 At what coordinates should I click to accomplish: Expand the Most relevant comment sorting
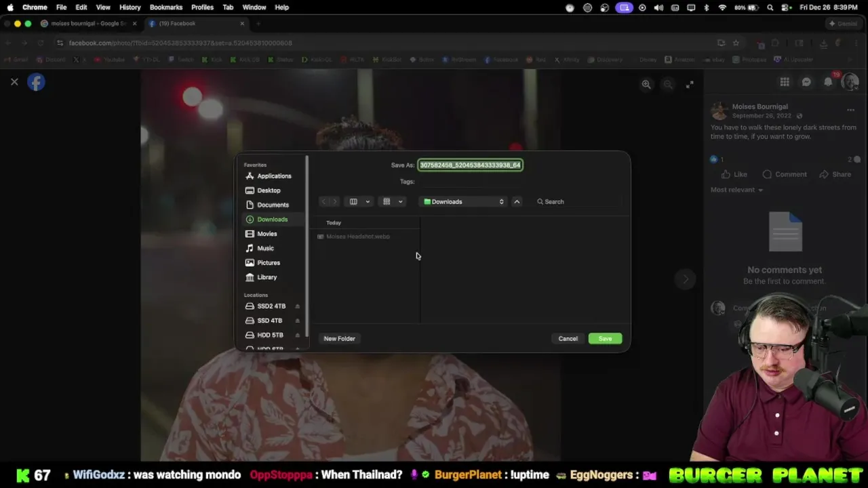[736, 190]
